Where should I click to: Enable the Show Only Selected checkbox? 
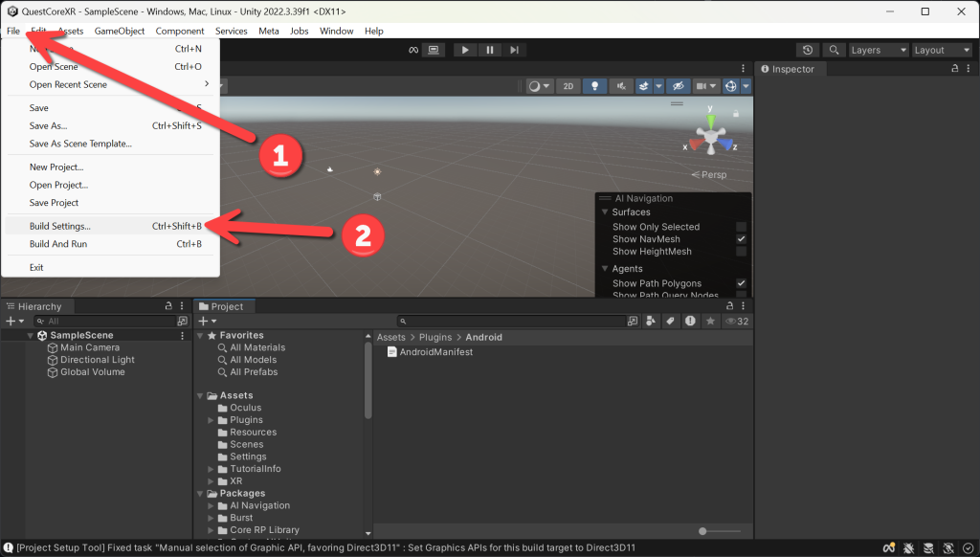742,227
